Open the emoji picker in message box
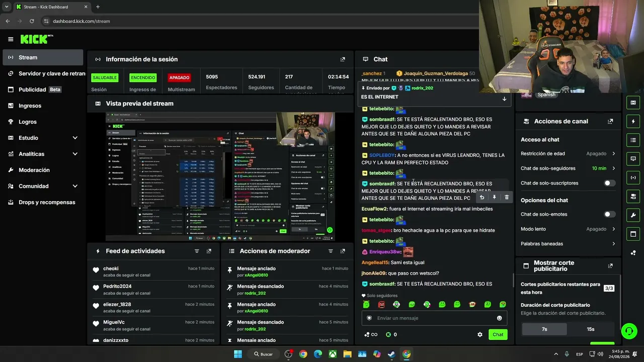 point(499,318)
